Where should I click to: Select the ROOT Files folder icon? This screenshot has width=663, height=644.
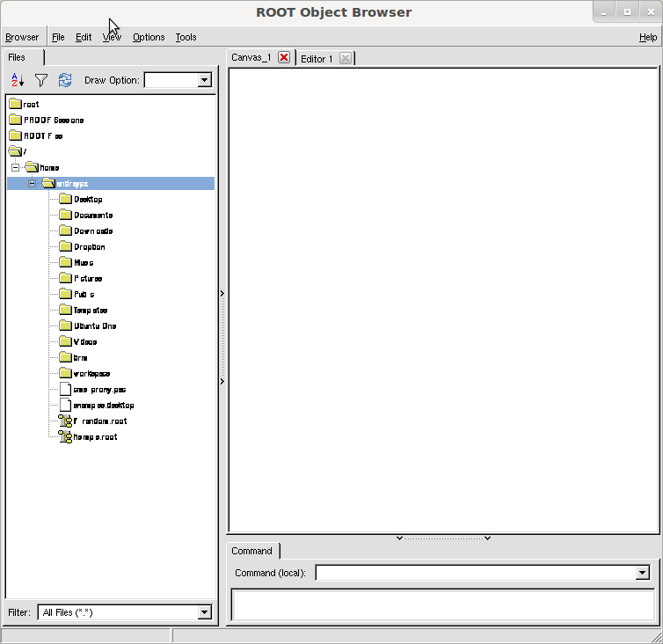click(x=15, y=135)
